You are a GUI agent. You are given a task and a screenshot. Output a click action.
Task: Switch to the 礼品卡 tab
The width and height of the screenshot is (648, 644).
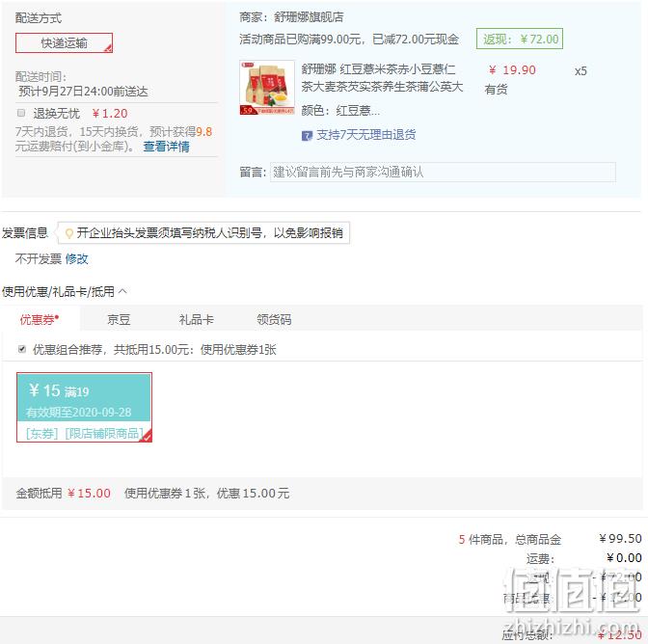pyautogui.click(x=197, y=319)
